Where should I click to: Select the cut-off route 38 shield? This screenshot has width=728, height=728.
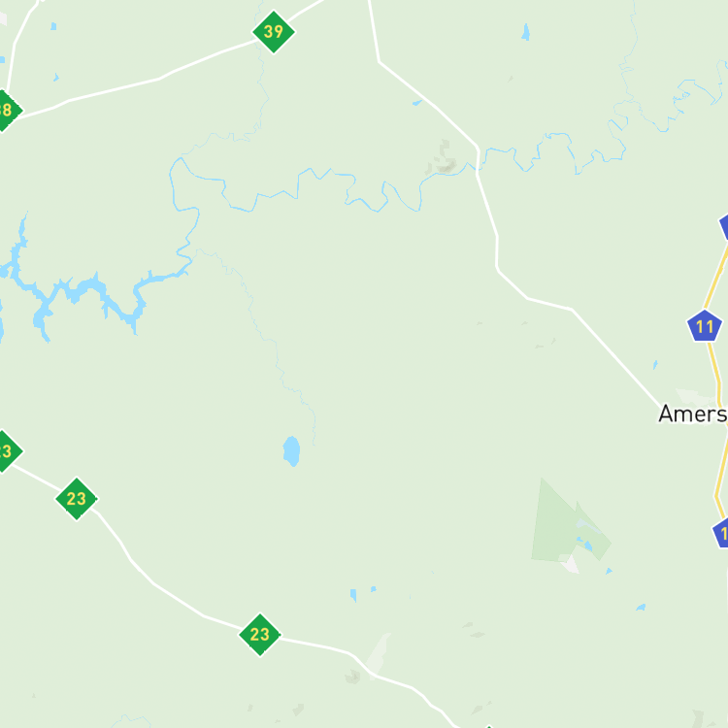point(6,111)
